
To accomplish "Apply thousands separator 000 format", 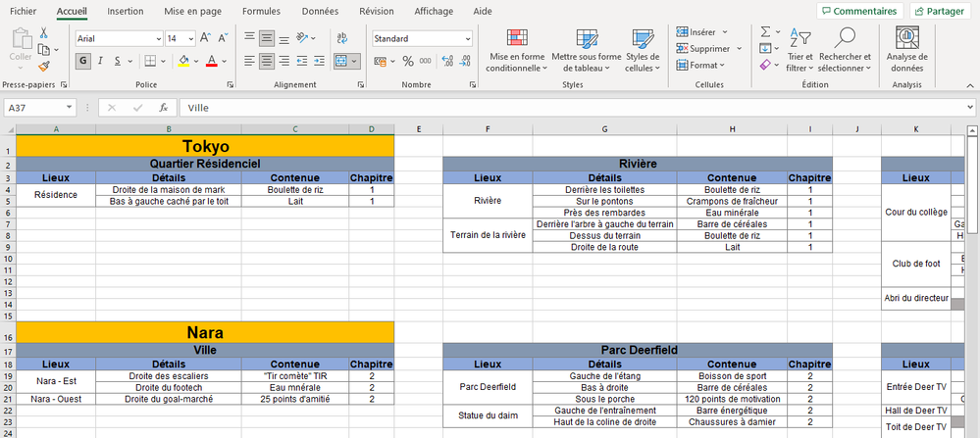I will 425,61.
